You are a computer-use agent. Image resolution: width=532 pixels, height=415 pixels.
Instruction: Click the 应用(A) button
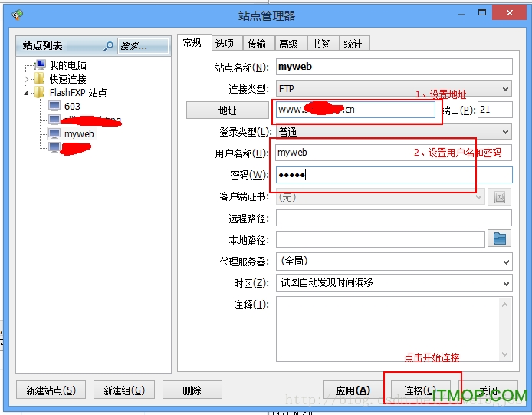tap(353, 390)
